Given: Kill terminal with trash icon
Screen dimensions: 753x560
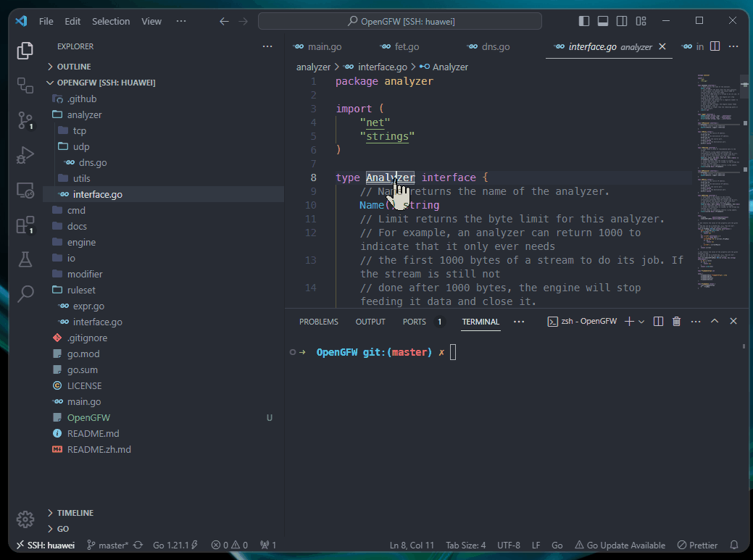Looking at the screenshot, I should (x=676, y=322).
